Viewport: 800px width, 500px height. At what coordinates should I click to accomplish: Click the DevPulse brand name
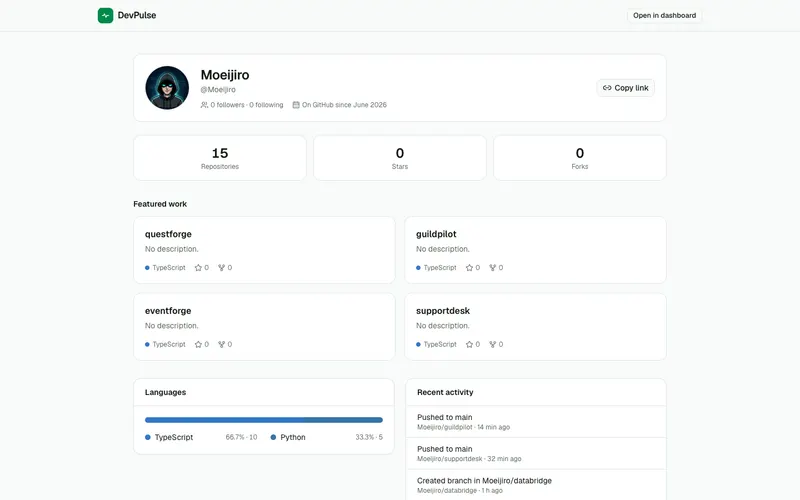137,15
